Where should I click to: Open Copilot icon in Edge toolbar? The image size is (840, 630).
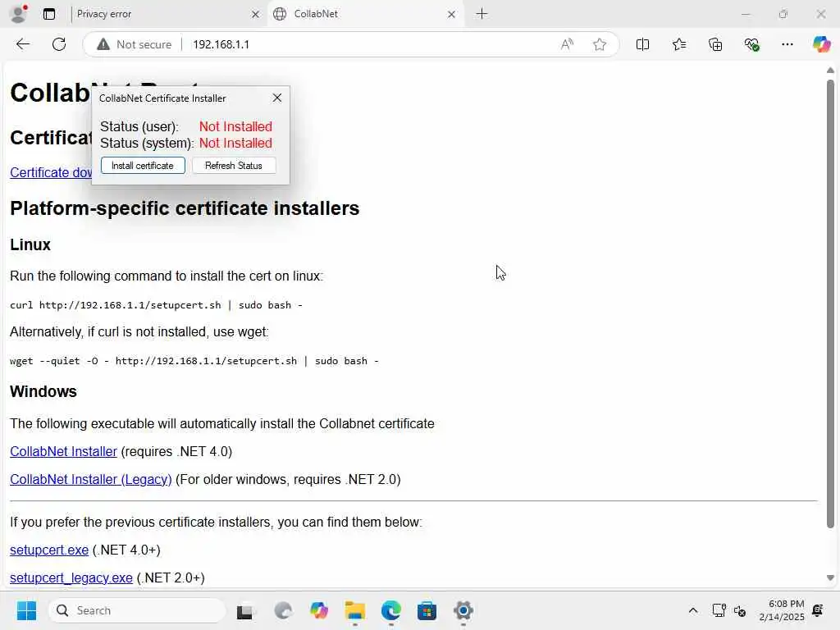[821, 44]
